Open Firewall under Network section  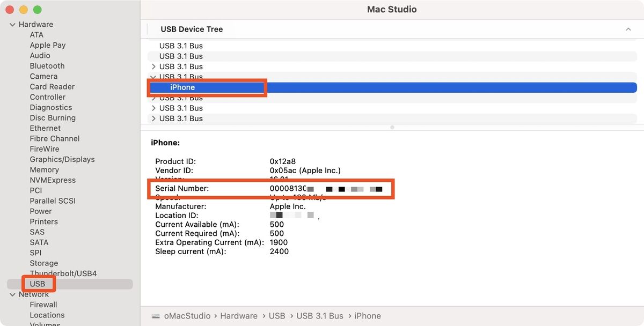[x=43, y=305]
